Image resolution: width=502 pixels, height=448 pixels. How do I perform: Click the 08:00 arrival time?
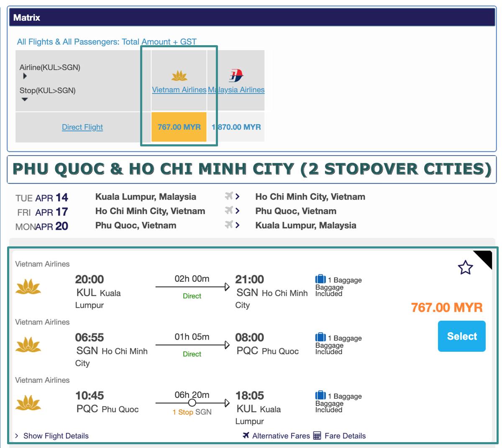coord(250,338)
